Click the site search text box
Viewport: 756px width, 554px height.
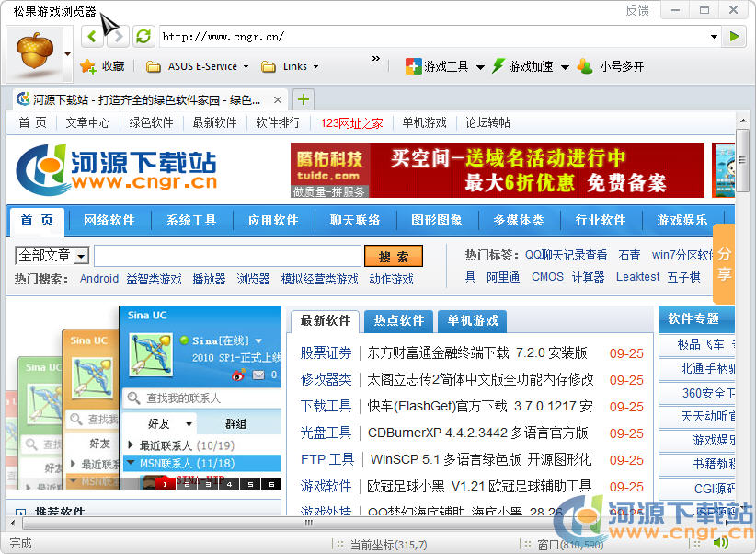tap(227, 255)
